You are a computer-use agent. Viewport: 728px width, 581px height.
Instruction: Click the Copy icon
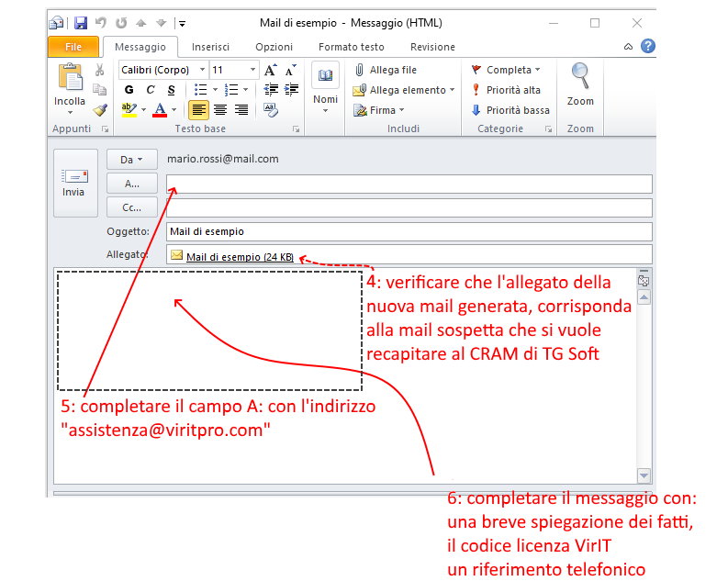(x=99, y=90)
